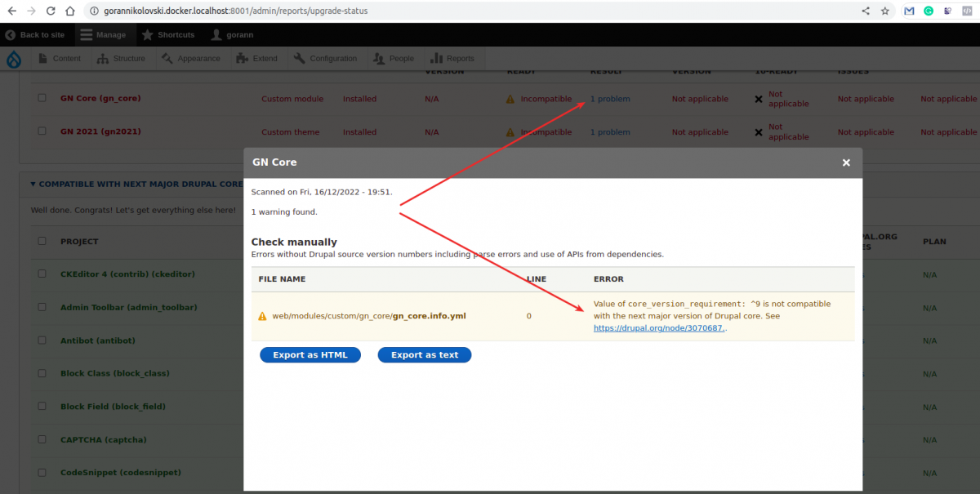Select the CodeSnippet checkbox
This screenshot has width=980, height=494.
pos(42,472)
